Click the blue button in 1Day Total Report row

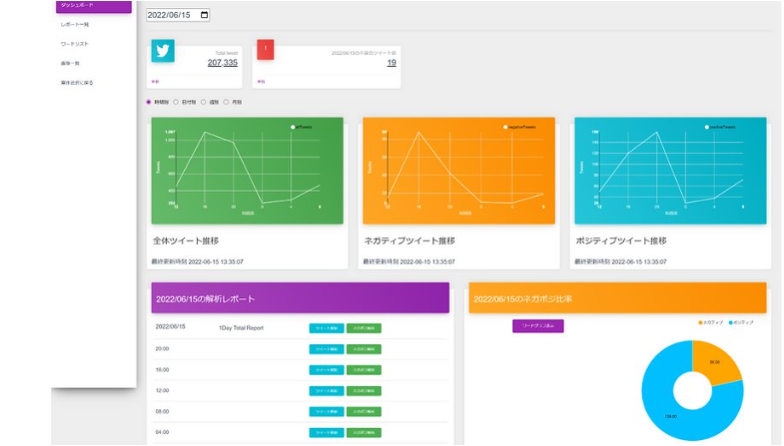click(x=326, y=328)
